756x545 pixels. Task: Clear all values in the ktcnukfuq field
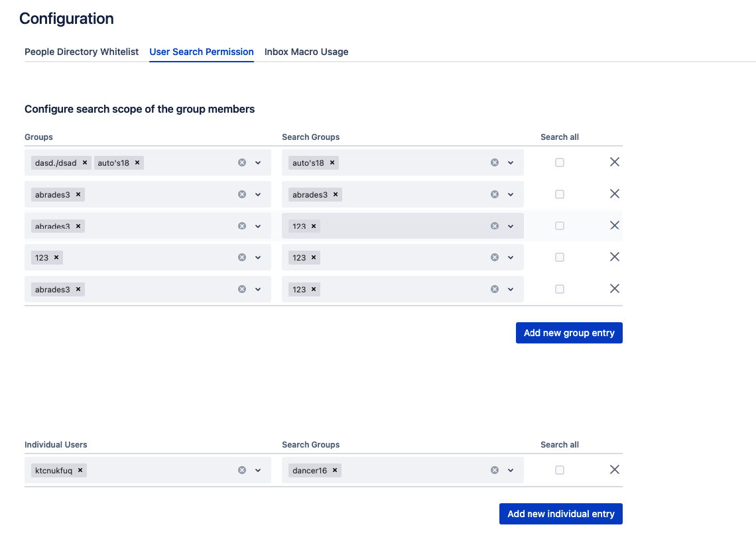242,470
